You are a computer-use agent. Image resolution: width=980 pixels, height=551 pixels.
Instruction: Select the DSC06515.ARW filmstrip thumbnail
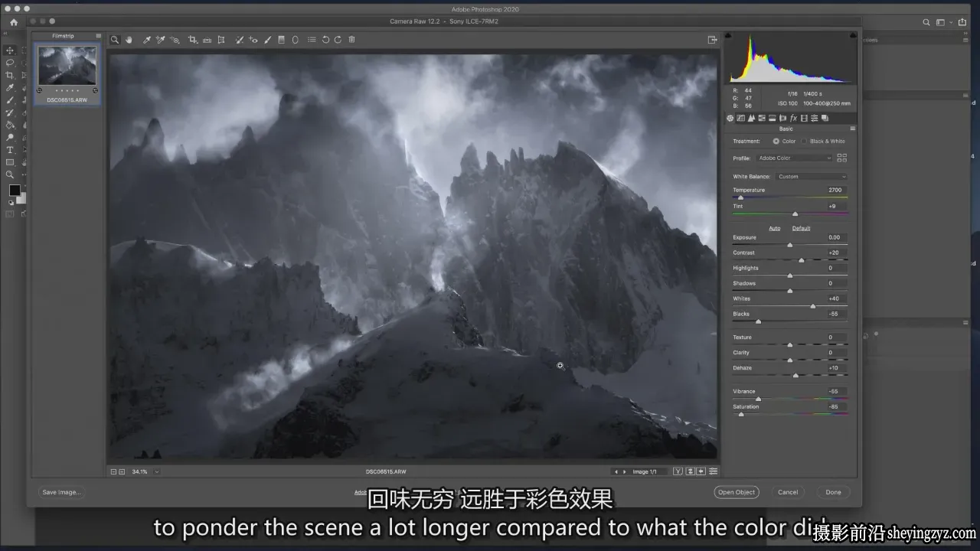pos(67,65)
